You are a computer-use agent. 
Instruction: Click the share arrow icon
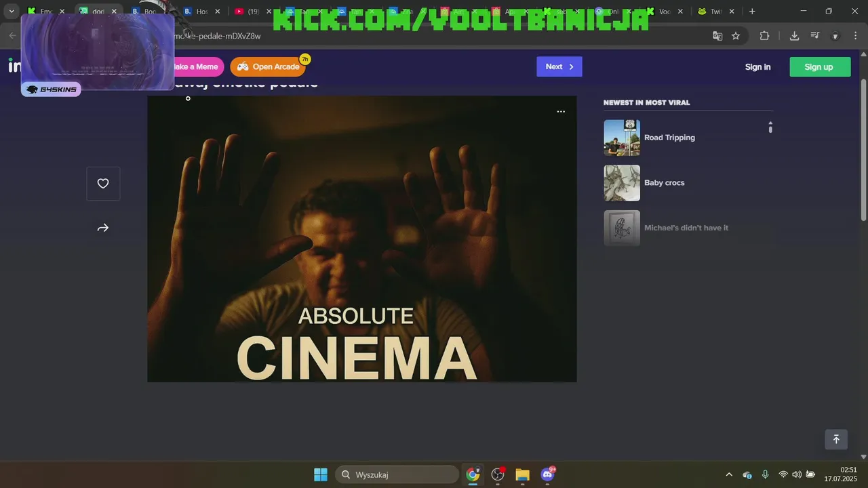[103, 228]
